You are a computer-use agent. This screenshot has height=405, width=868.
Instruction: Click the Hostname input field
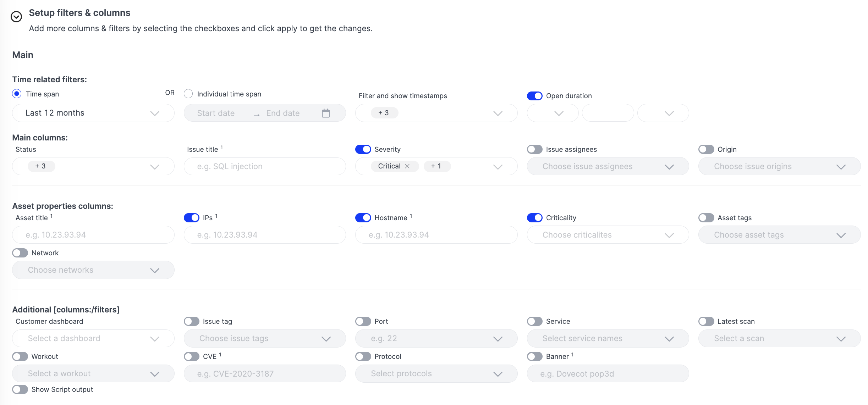pyautogui.click(x=436, y=235)
